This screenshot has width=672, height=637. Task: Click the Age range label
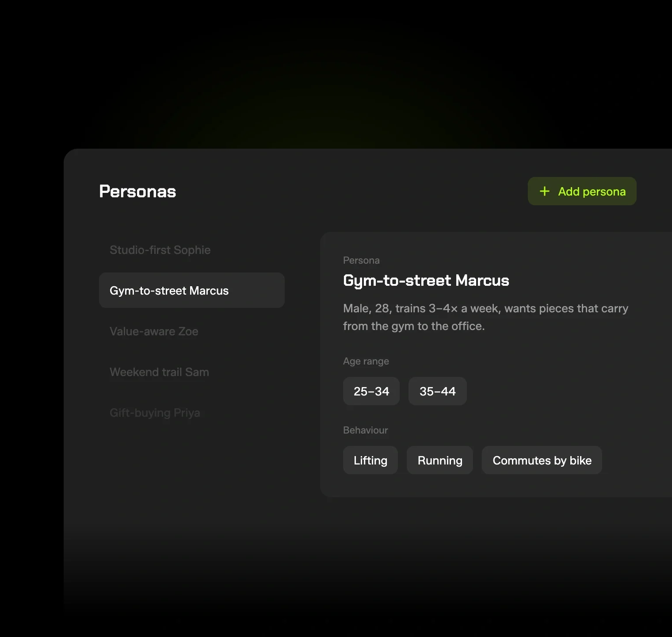click(366, 361)
